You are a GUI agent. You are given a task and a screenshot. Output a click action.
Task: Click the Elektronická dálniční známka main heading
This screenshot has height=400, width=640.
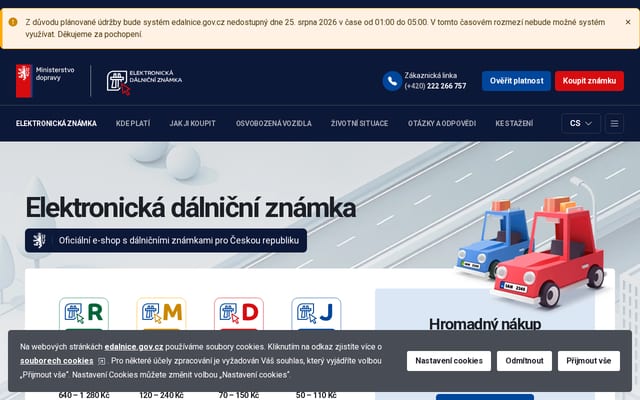[191, 208]
